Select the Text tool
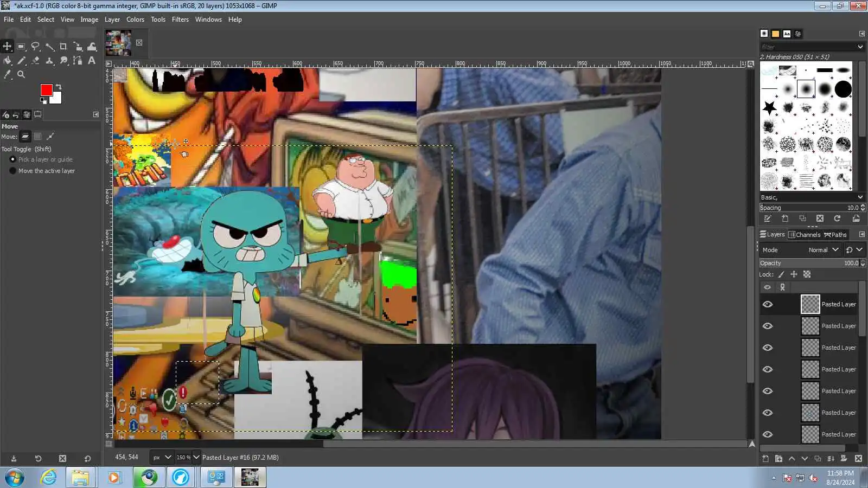Viewport: 868px width, 488px height. (x=92, y=61)
